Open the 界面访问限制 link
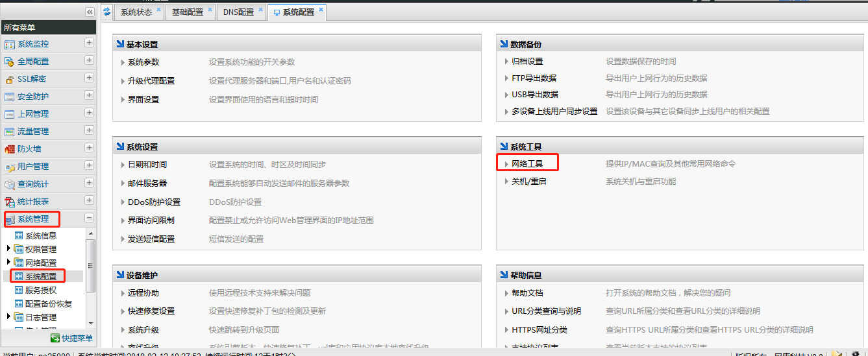This screenshot has width=868, height=356. (x=151, y=220)
